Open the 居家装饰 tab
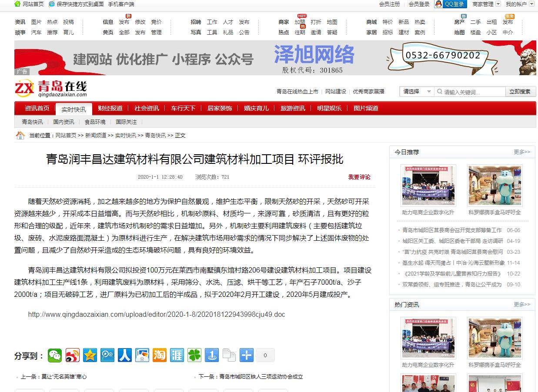The image size is (538, 392). click(220, 108)
